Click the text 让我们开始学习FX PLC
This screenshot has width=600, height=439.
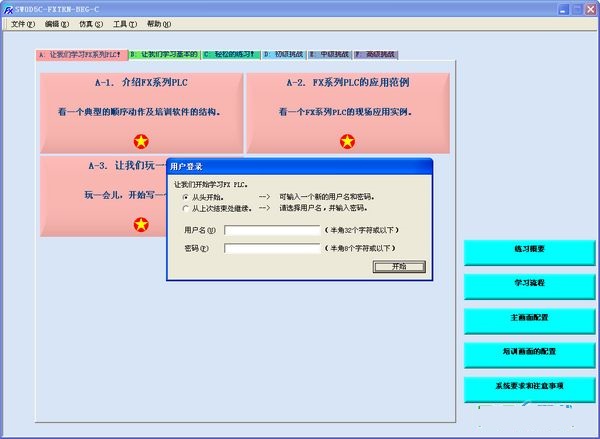tap(211, 184)
